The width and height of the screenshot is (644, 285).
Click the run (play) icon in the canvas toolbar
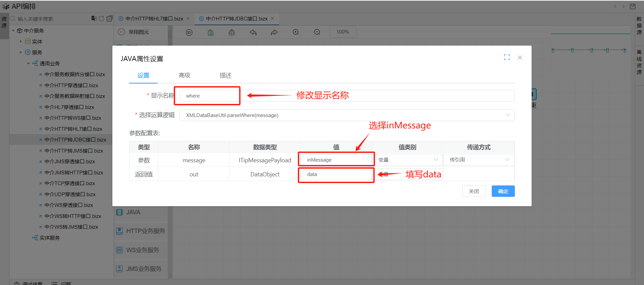[189, 32]
